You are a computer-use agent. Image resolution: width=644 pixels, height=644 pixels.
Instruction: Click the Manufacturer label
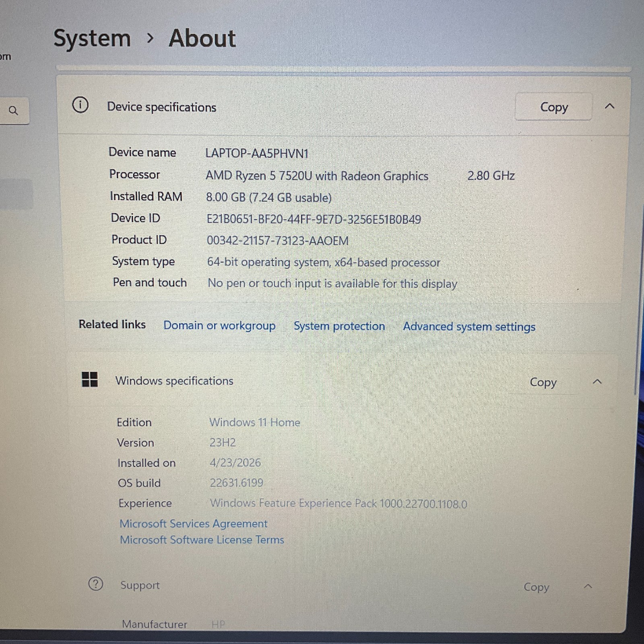pyautogui.click(x=155, y=624)
